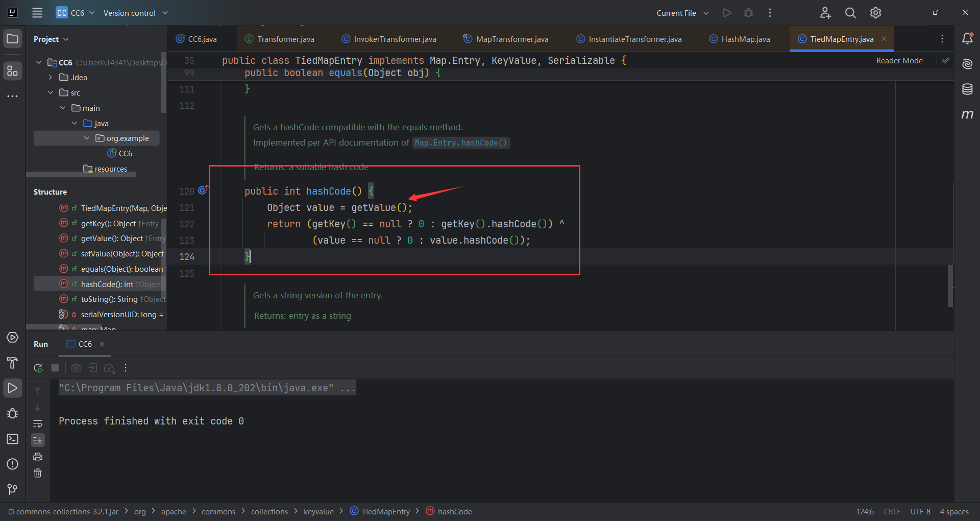The height and width of the screenshot is (521, 980).
Task: Open the Run tool window icon
Action: coord(13,388)
